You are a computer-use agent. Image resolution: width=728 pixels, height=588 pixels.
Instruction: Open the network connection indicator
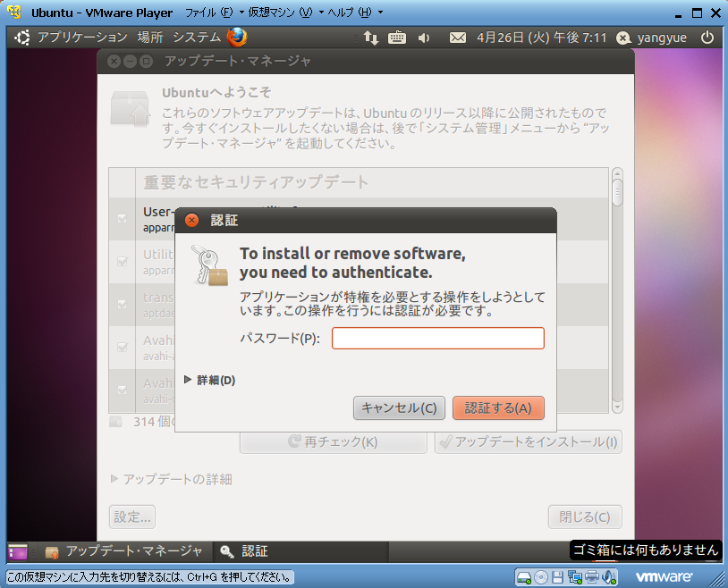coord(370,38)
